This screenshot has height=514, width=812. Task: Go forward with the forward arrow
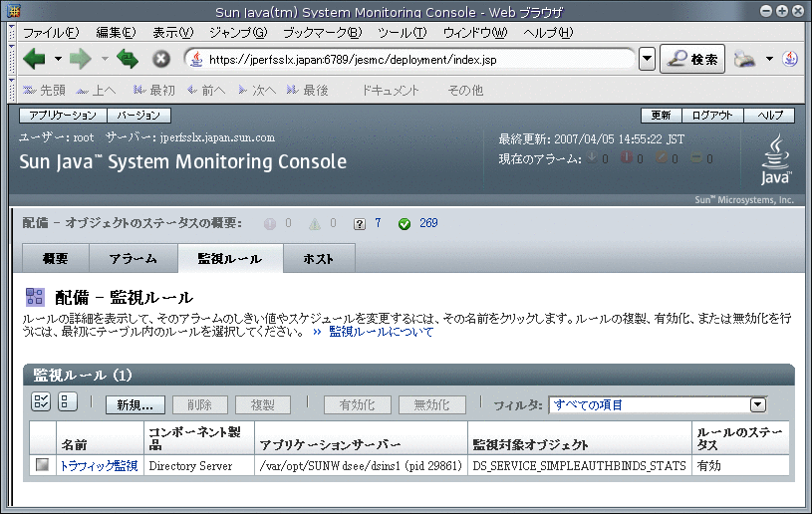tap(81, 59)
